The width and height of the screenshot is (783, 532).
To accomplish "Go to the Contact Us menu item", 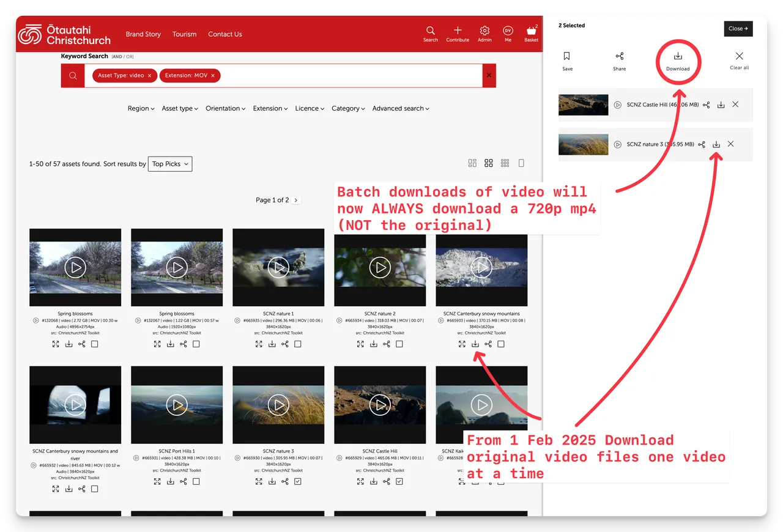I will pos(225,34).
